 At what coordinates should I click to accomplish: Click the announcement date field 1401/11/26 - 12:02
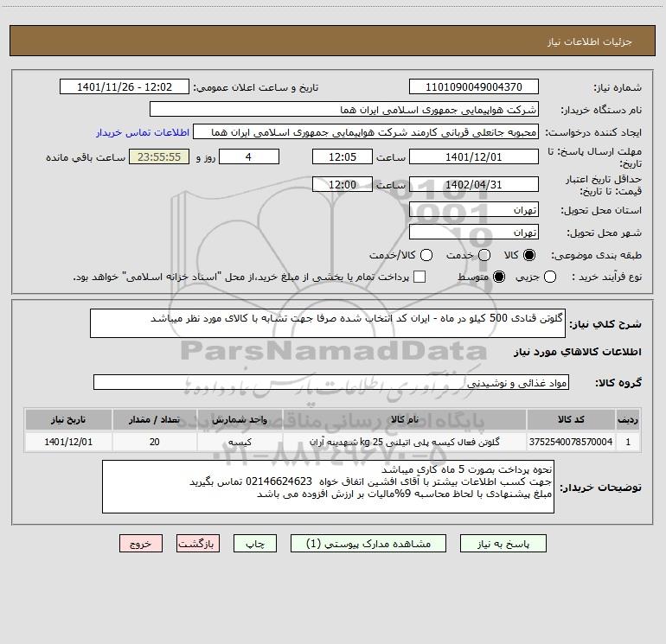coord(125,87)
